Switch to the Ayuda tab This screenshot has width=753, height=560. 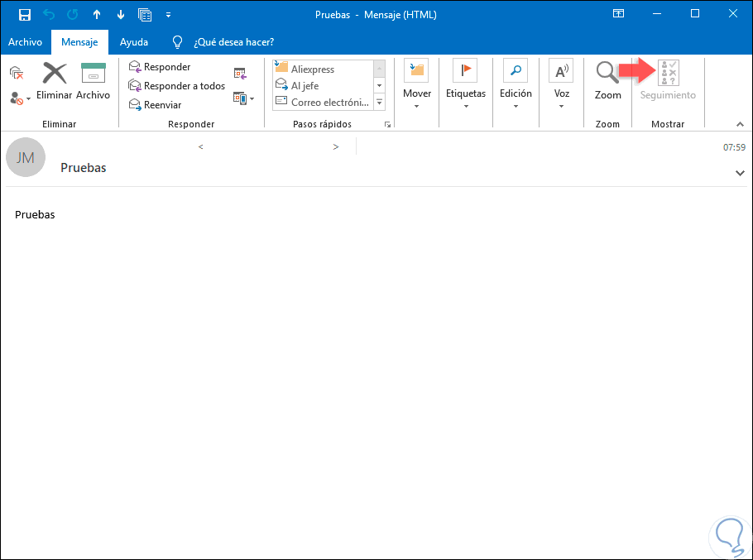(134, 41)
